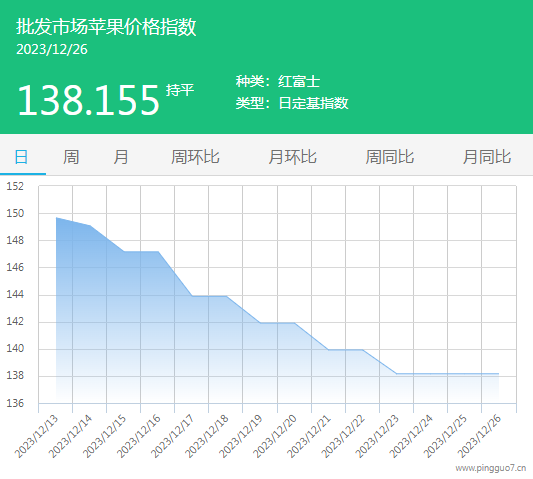Open the 周 weekly tab

pyautogui.click(x=71, y=157)
